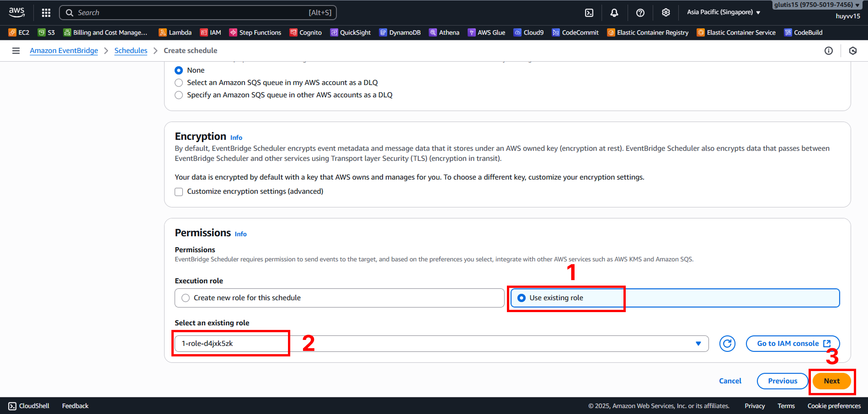Launch CloudShell from the top bar icon

pos(589,13)
